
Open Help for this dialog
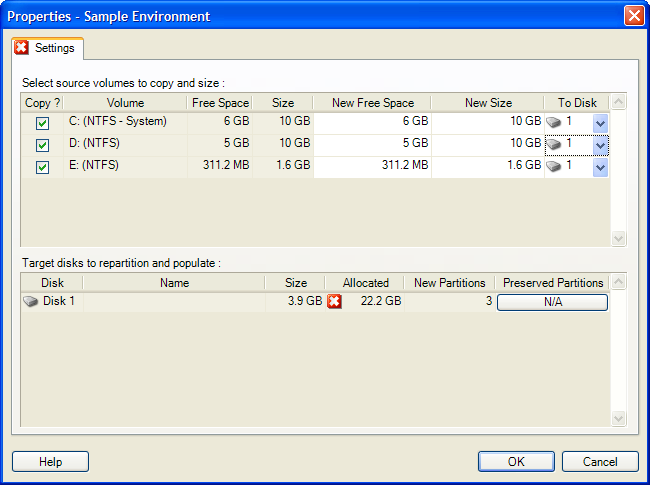50,462
